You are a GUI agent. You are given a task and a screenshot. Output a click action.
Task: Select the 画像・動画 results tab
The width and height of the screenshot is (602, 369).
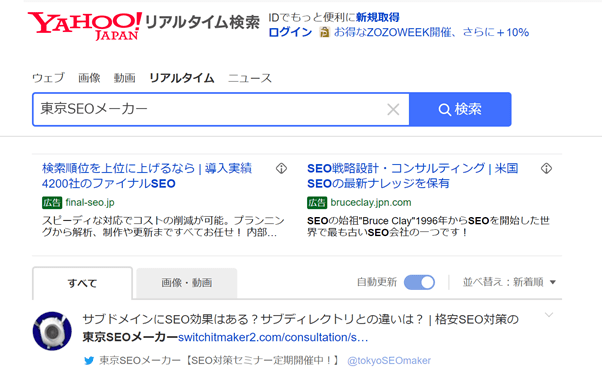click(x=187, y=283)
